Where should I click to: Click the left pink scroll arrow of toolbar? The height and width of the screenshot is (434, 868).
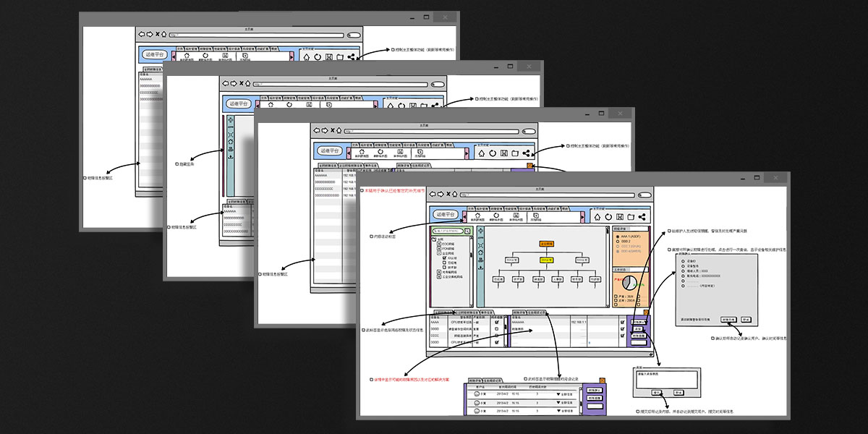click(x=464, y=216)
